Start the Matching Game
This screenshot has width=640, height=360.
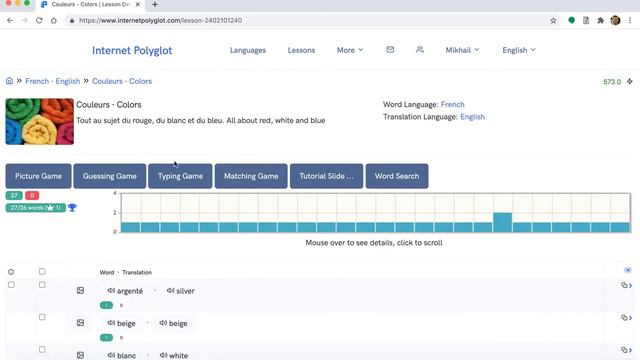[251, 176]
